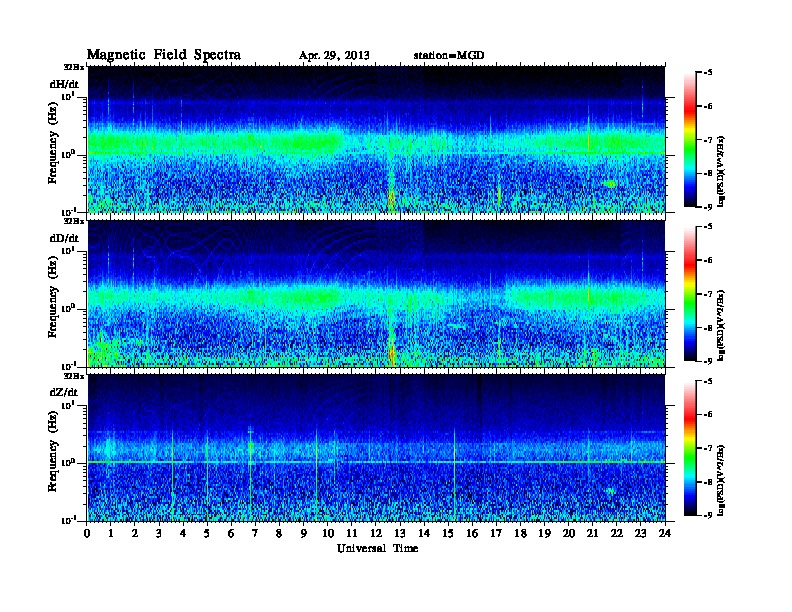Click the -8 label on dD/dt color bar
Image resolution: width=792 pixels, height=612 pixels.
(x=709, y=327)
